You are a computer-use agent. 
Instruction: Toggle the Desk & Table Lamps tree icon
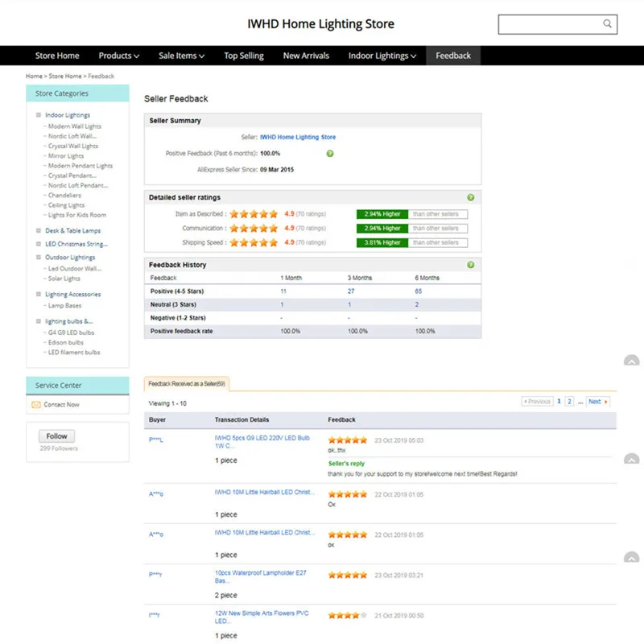tap(39, 231)
